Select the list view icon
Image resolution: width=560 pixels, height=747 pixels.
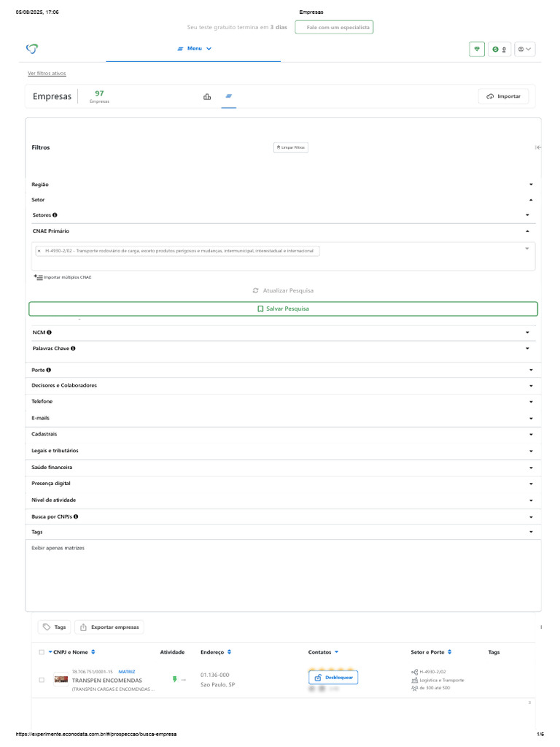(x=228, y=96)
